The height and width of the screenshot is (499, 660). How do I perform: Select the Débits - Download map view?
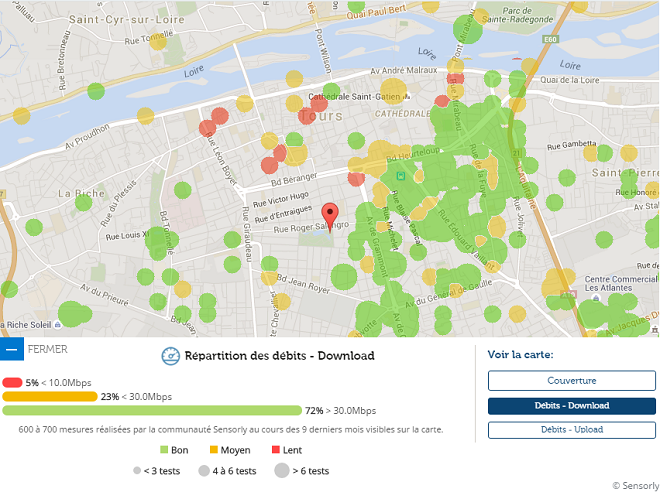572,406
